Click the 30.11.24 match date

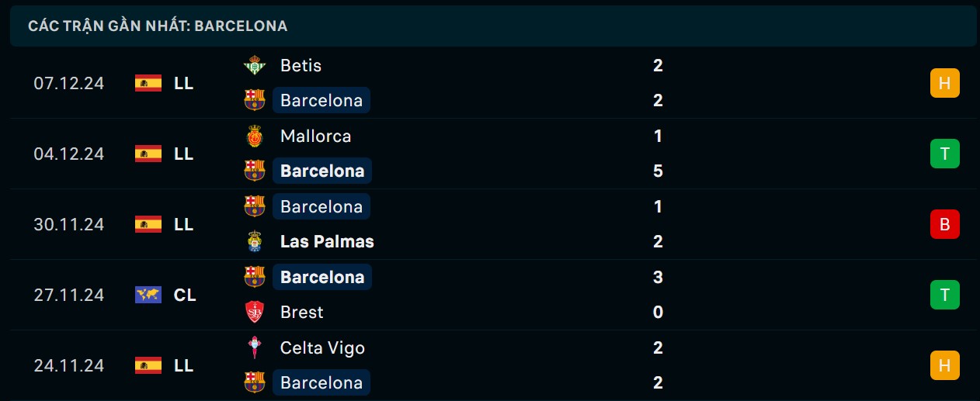pyautogui.click(x=68, y=224)
